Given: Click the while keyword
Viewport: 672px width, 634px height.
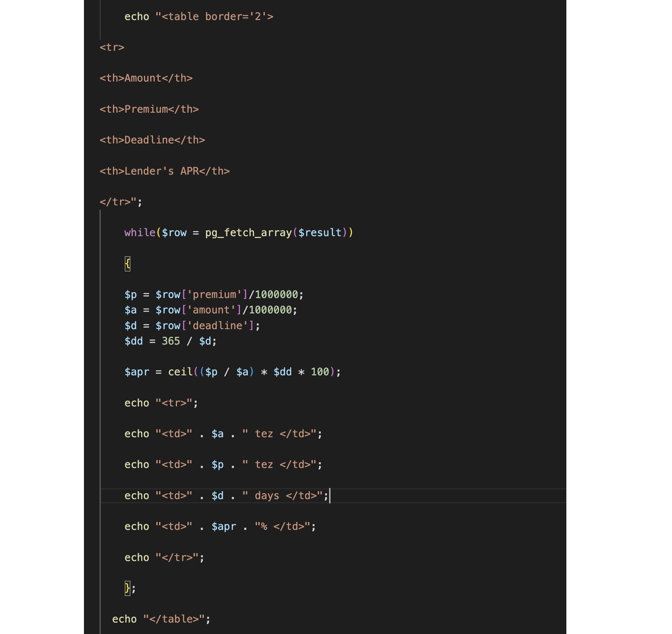Looking at the screenshot, I should coord(139,233).
